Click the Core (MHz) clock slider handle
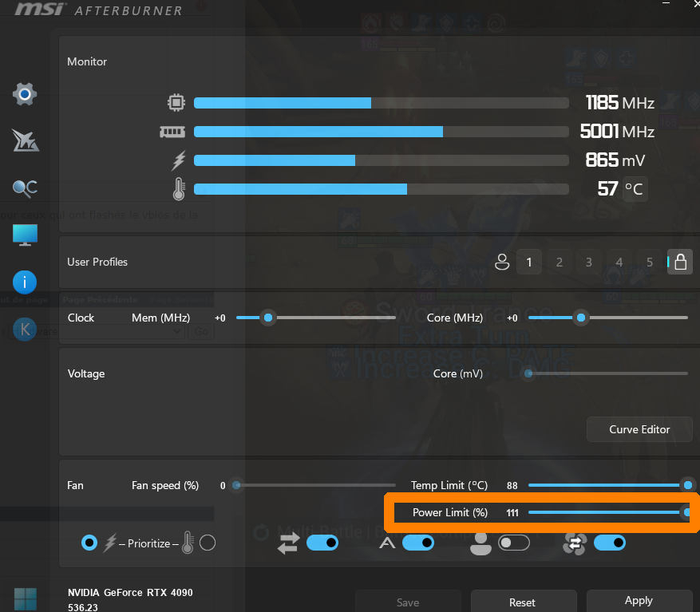 click(581, 318)
